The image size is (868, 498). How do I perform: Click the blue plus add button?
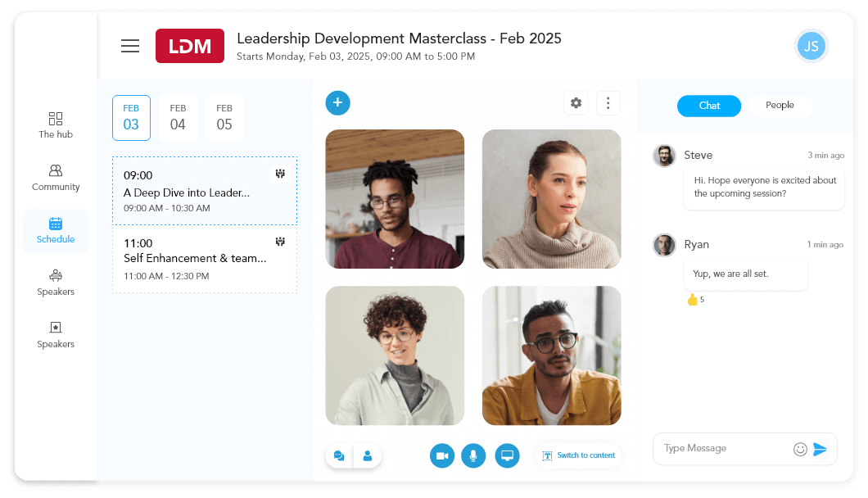coord(337,102)
